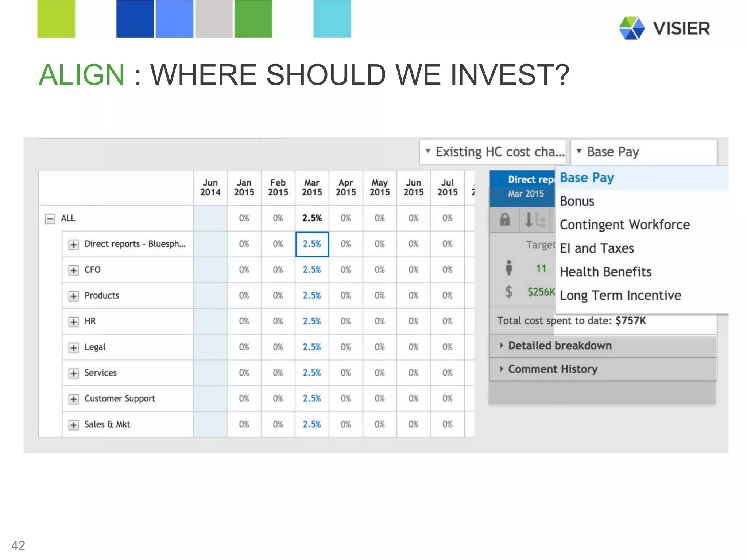Click the target headcount value 11
This screenshot has width=747, height=560.
point(541,269)
